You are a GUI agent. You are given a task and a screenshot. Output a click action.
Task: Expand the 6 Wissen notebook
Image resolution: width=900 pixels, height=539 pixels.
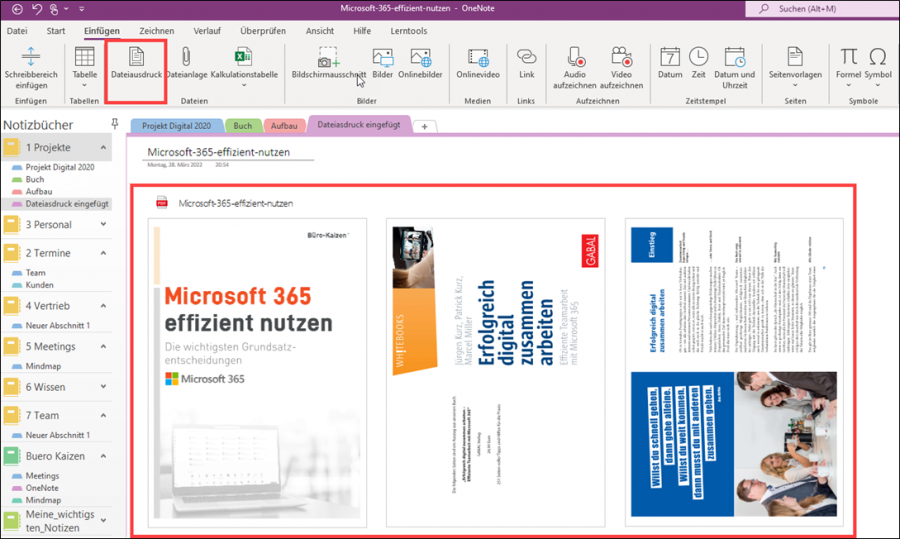coord(103,386)
